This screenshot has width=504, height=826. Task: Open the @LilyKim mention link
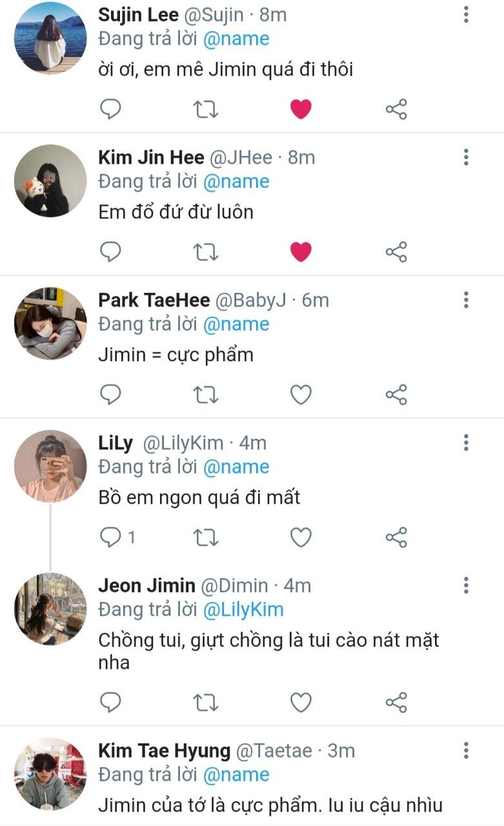point(243,610)
